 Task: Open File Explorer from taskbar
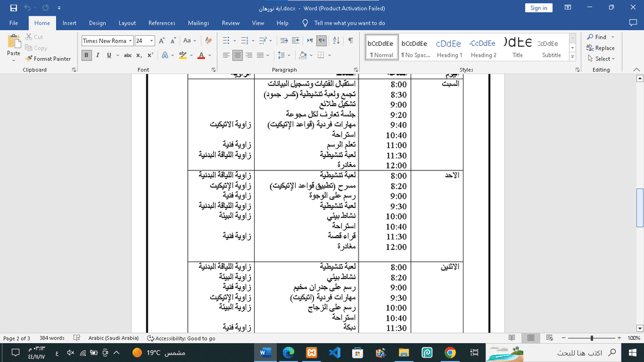tap(404, 353)
